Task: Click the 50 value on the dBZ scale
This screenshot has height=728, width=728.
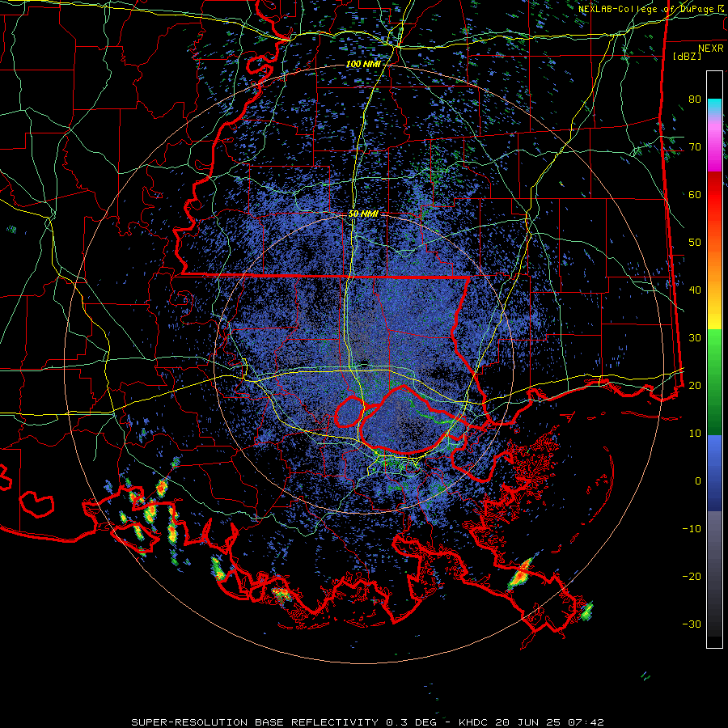Action: pos(695,243)
